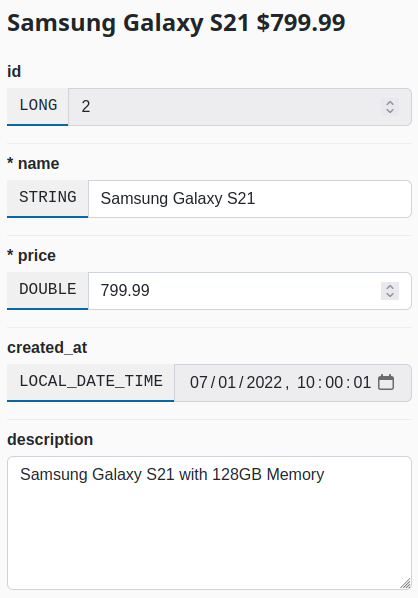The width and height of the screenshot is (418, 598).
Task: Open the created_at calendar picker icon
Action: click(x=386, y=383)
